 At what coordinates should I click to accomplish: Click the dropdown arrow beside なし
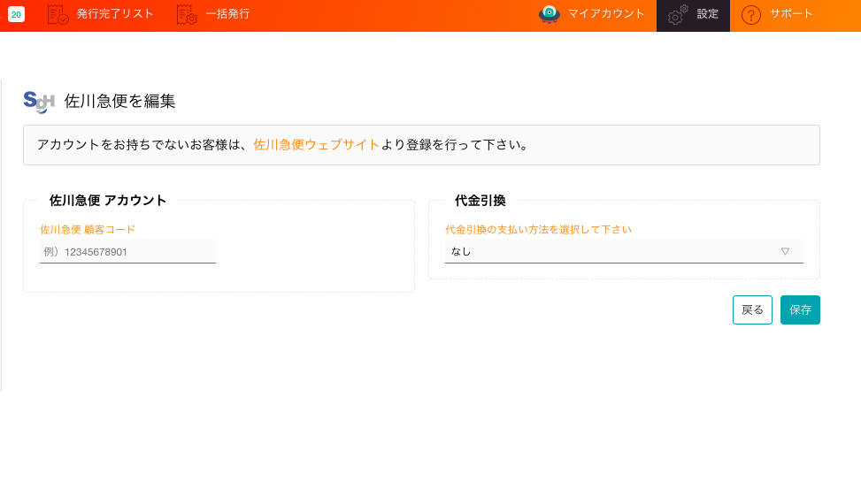coord(785,251)
